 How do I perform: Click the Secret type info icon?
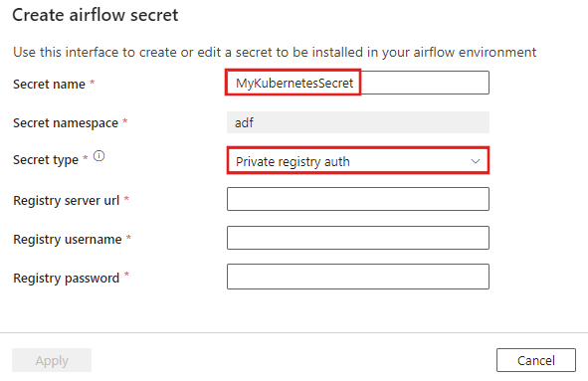click(x=99, y=155)
